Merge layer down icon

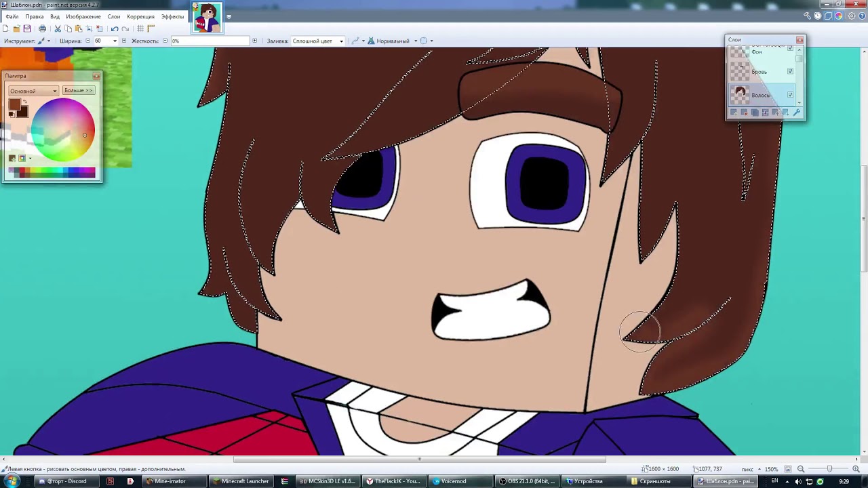pos(766,113)
